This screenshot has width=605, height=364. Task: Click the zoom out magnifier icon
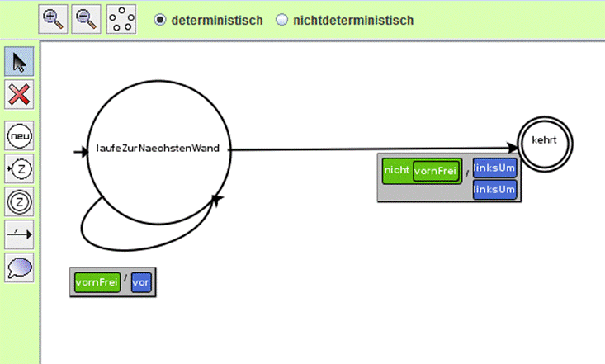[86, 19]
